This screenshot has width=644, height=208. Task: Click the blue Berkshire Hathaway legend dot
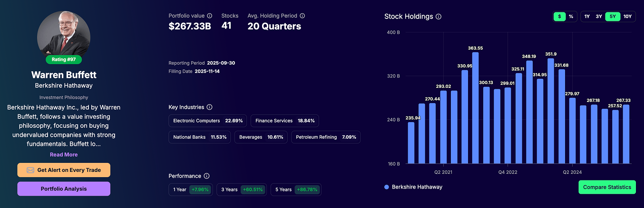[387, 187]
